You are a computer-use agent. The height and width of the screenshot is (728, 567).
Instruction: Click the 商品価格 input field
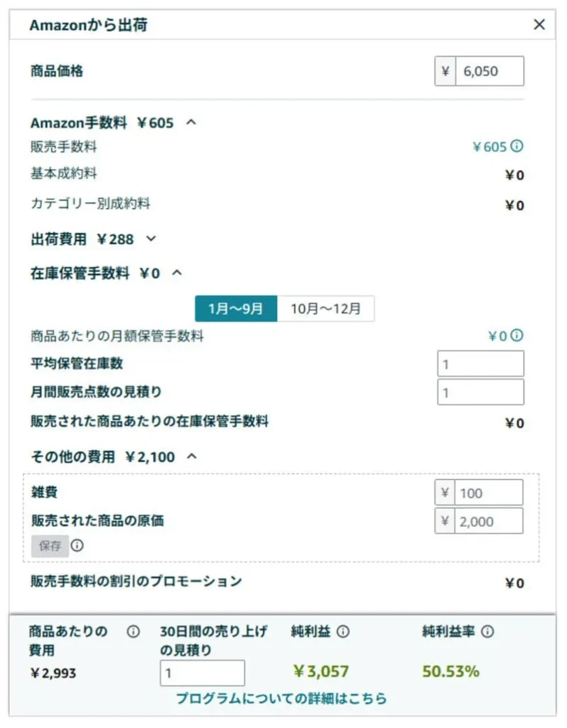point(490,71)
